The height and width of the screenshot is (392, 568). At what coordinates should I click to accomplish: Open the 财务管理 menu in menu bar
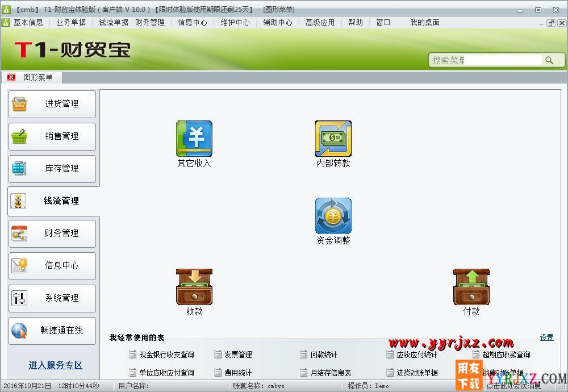[x=149, y=23]
